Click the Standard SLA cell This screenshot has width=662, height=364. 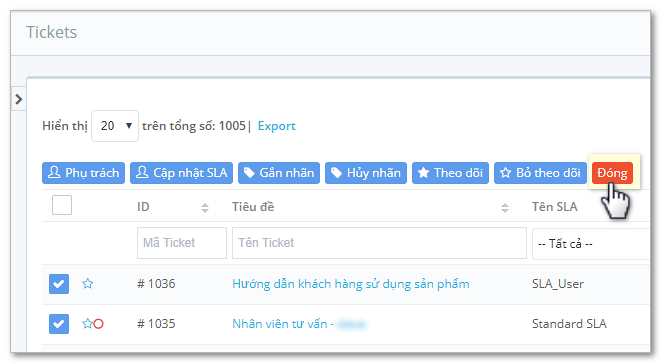coord(569,324)
